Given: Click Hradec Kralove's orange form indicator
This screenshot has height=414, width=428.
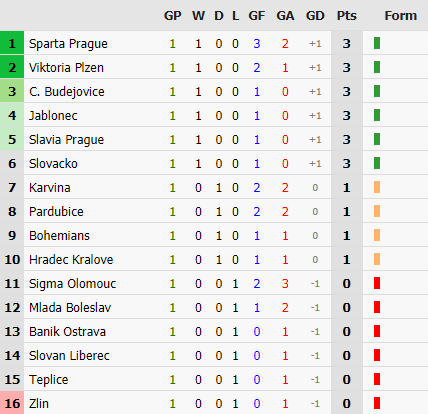Looking at the screenshot, I should pos(377,259).
